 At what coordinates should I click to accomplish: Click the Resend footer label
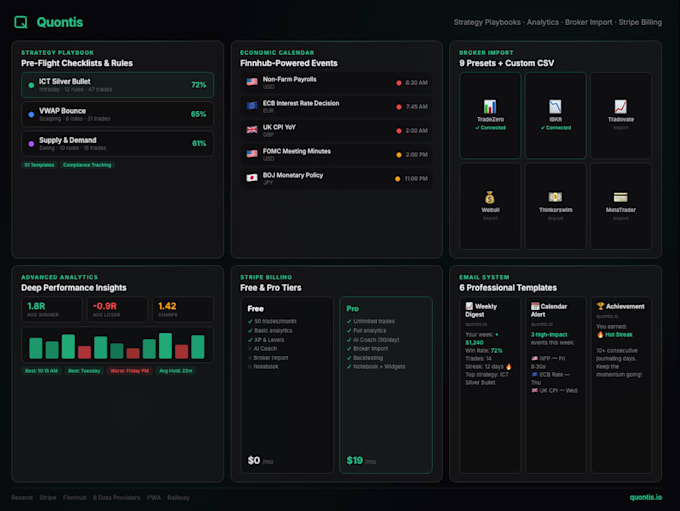pos(22,498)
